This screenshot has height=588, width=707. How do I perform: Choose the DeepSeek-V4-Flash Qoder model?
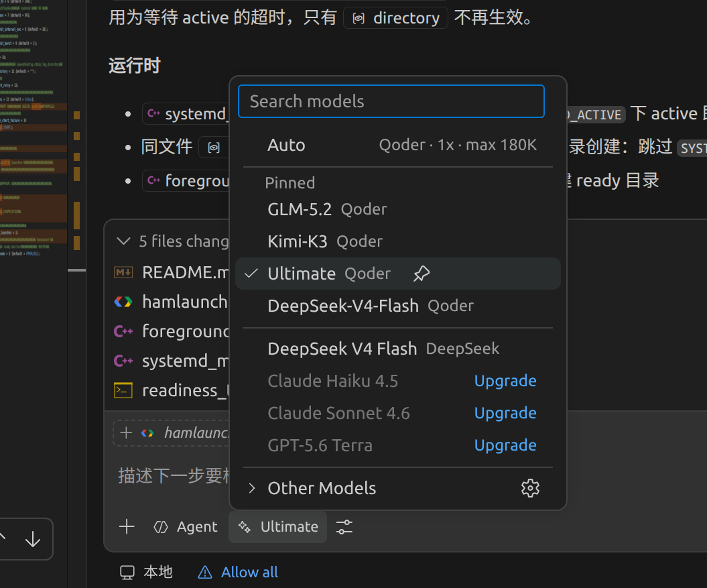[397, 306]
